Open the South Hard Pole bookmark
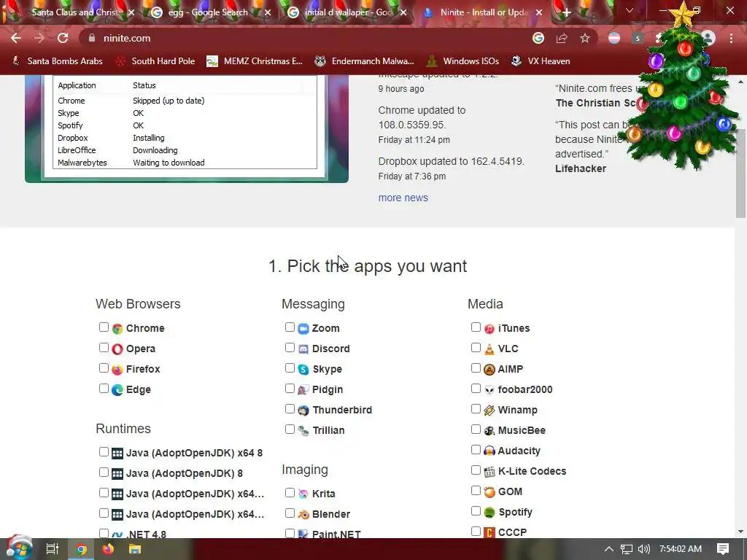The width and height of the screenshot is (747, 560). [x=155, y=61]
